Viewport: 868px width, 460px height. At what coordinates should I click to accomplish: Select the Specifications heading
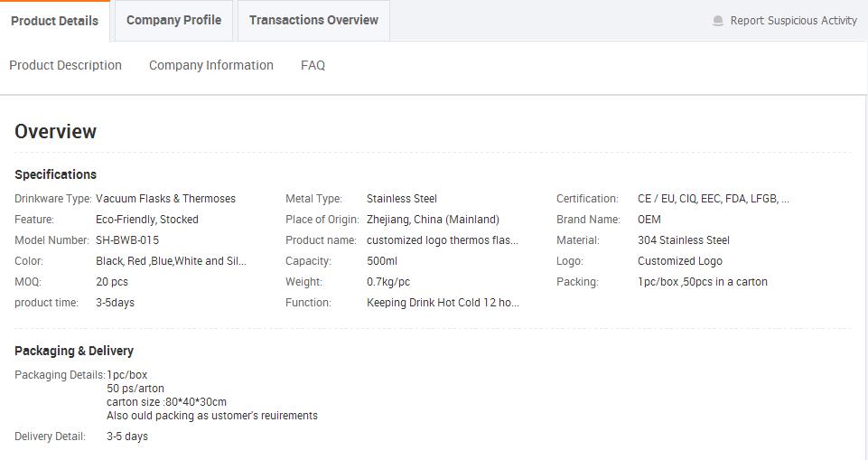point(55,174)
